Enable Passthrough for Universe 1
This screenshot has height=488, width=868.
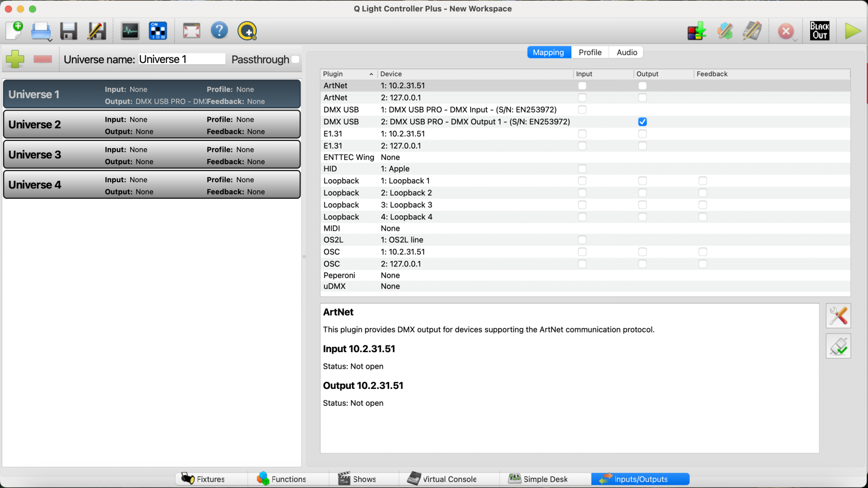(296, 59)
